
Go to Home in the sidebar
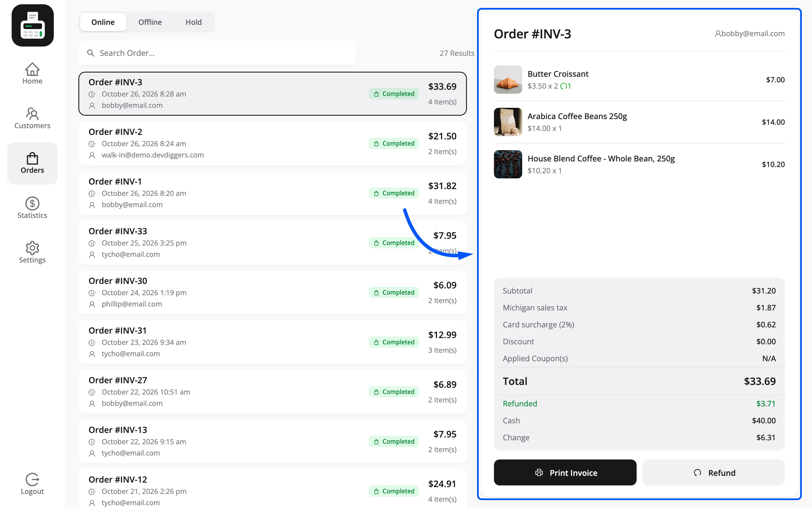(32, 74)
